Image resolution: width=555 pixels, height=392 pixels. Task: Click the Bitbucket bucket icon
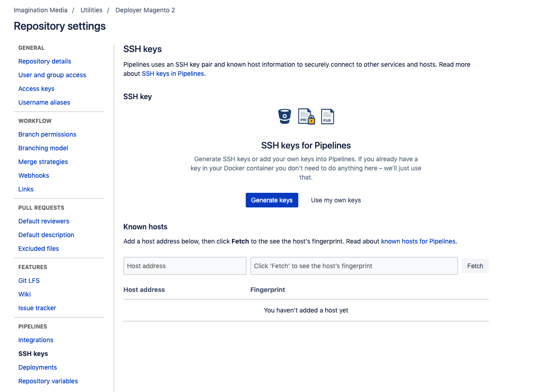285,117
